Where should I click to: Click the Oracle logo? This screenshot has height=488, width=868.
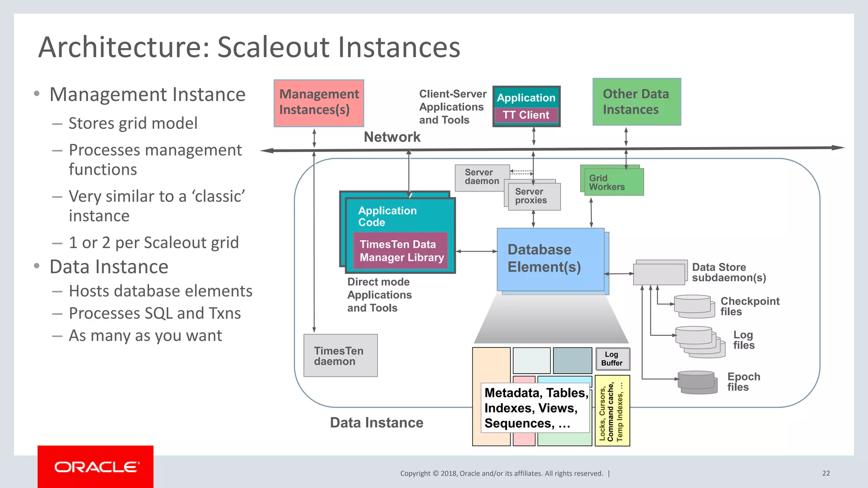click(96, 467)
